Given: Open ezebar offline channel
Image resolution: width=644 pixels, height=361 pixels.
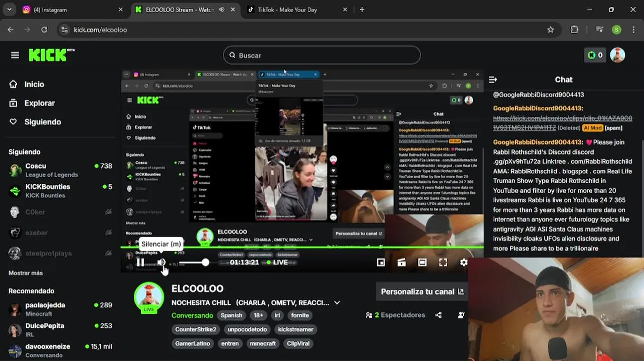Looking at the screenshot, I should 60,233.
